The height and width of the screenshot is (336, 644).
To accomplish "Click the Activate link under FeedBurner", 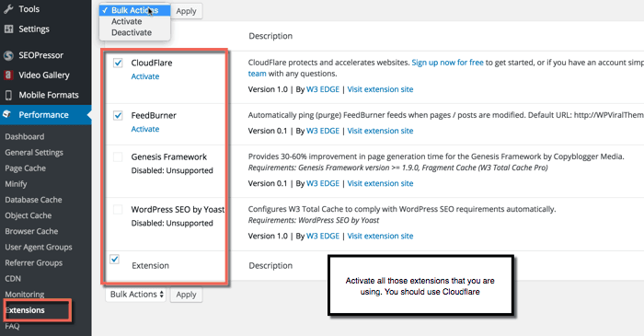I will (x=145, y=129).
